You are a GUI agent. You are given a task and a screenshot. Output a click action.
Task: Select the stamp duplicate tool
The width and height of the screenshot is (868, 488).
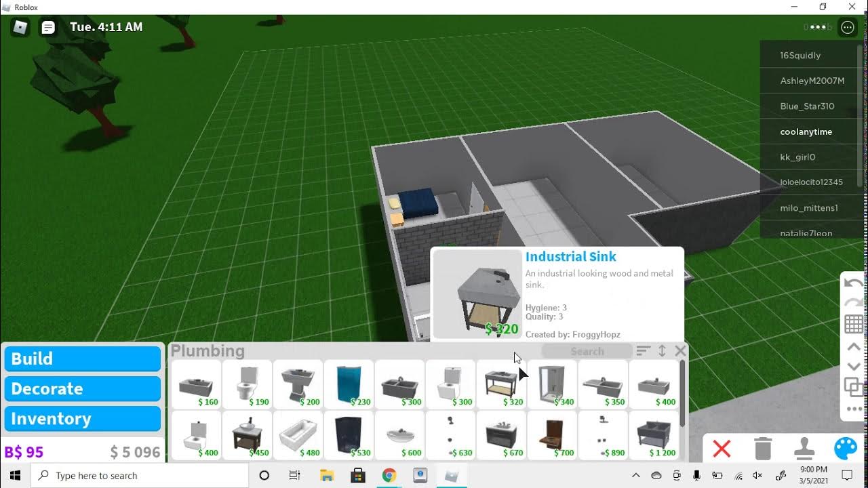pos(804,449)
